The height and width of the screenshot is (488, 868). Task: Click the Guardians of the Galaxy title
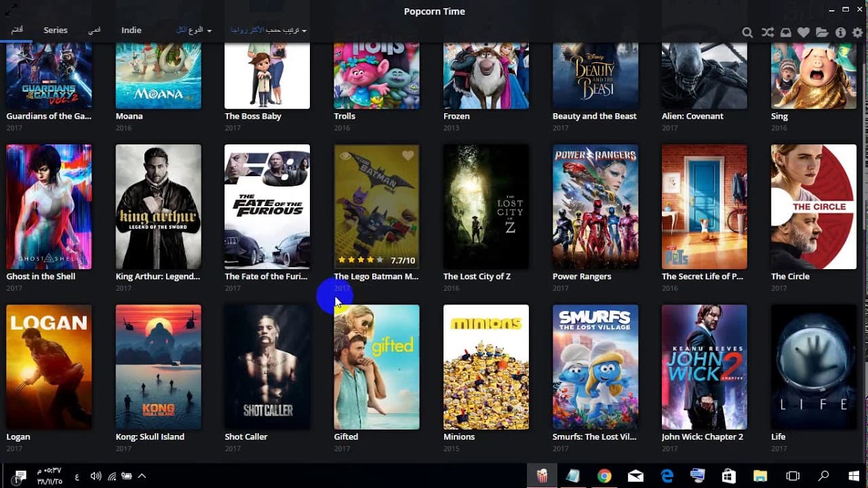point(49,116)
